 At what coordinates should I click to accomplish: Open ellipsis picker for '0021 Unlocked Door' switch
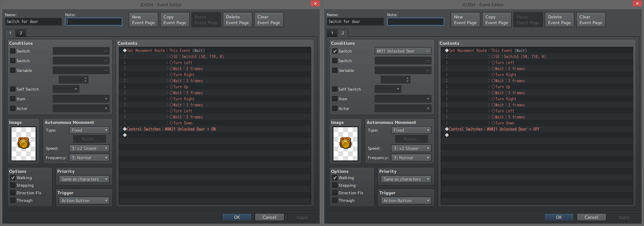pyautogui.click(x=428, y=51)
